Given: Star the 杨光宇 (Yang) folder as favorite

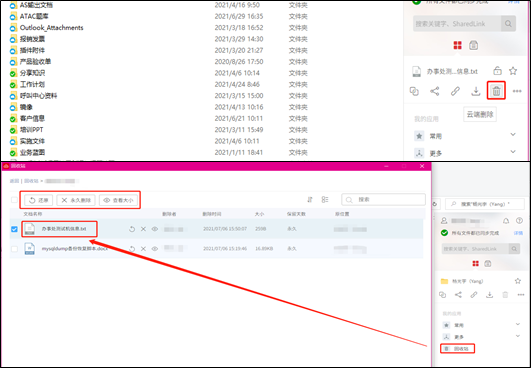Looking at the screenshot, I should (x=517, y=281).
